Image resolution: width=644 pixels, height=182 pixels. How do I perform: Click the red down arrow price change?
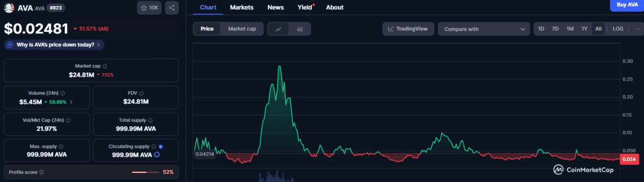pos(75,29)
